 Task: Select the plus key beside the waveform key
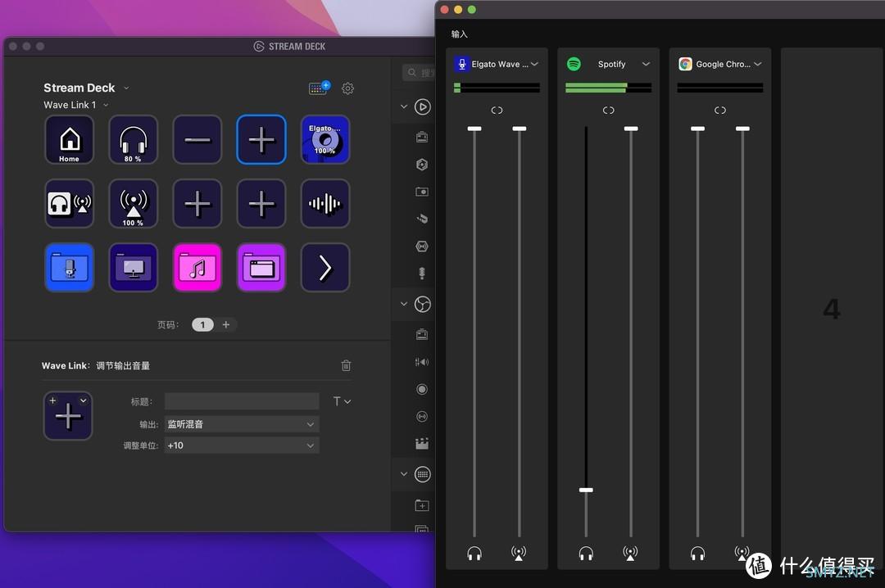click(261, 204)
